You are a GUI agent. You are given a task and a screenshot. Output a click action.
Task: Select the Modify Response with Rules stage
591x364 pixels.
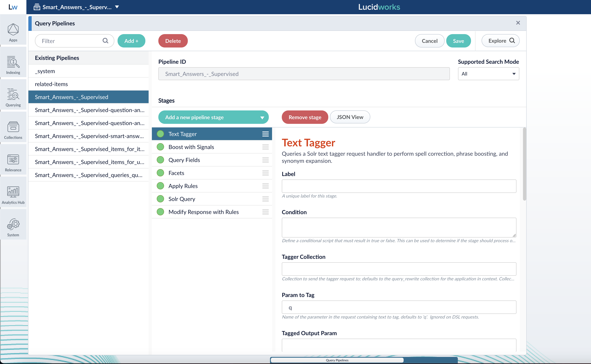coord(203,212)
